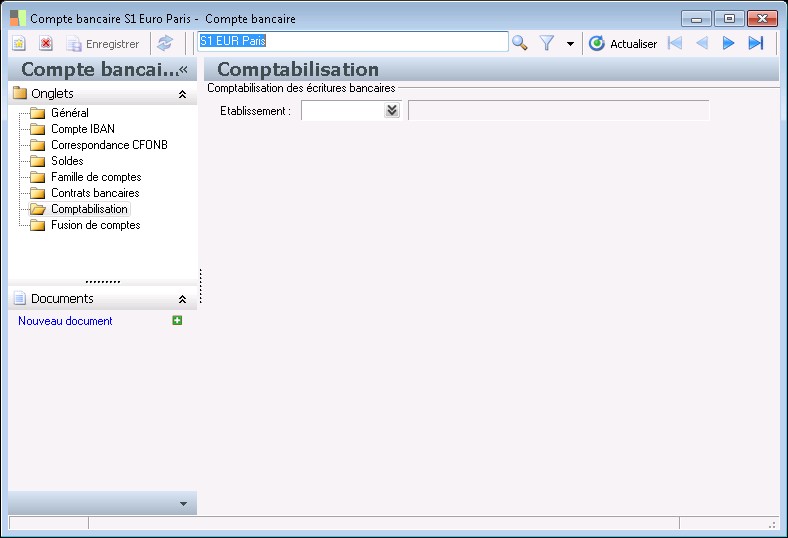Open the Etablissement dropdown
This screenshot has width=788, height=538.
(x=392, y=111)
